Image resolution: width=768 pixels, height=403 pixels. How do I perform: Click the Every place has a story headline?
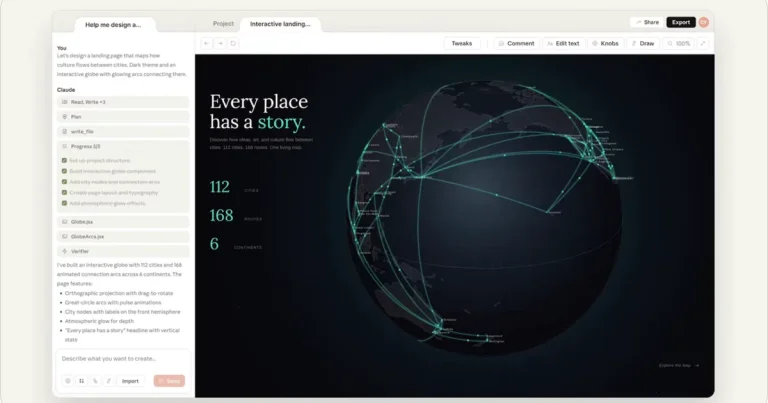[x=259, y=112]
